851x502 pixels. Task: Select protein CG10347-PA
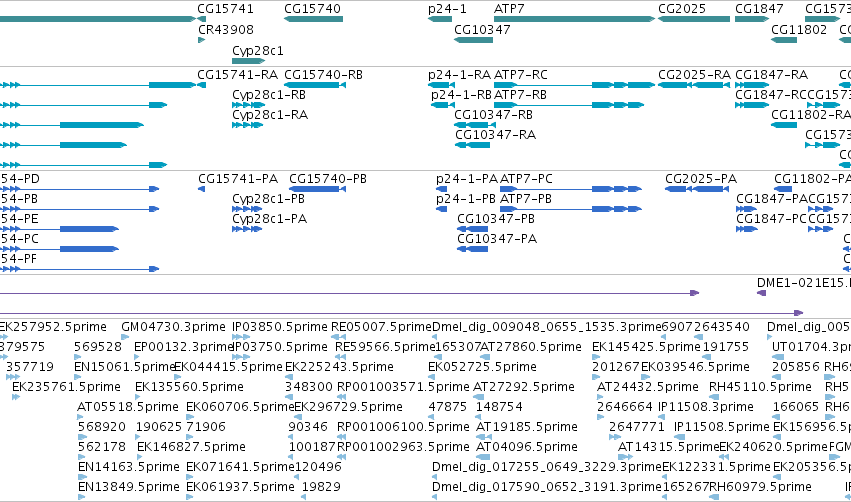point(497,239)
